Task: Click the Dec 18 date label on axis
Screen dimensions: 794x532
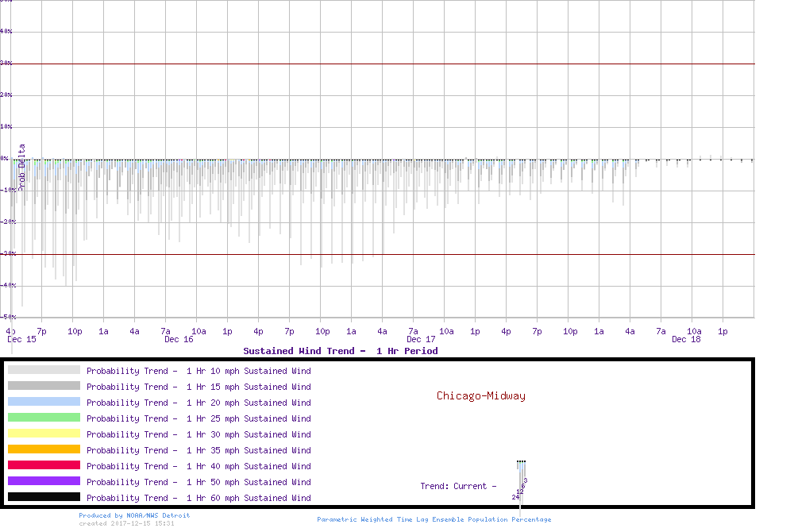Action: point(686,340)
